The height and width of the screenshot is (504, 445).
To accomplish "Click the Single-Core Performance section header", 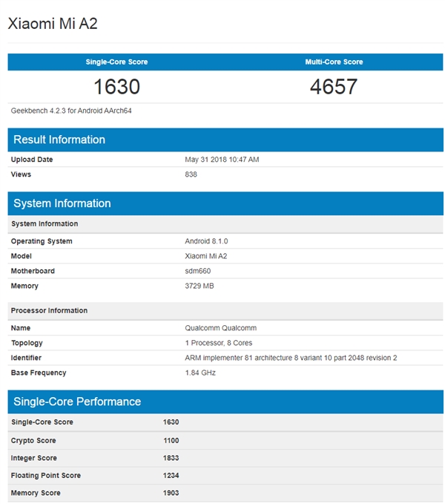I will [x=77, y=402].
